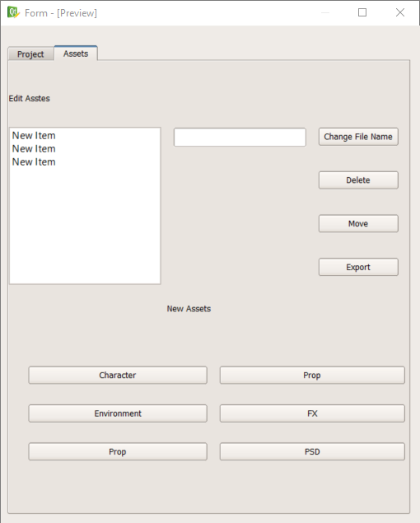
Task: Close the Form preview window
Action: tap(400, 12)
